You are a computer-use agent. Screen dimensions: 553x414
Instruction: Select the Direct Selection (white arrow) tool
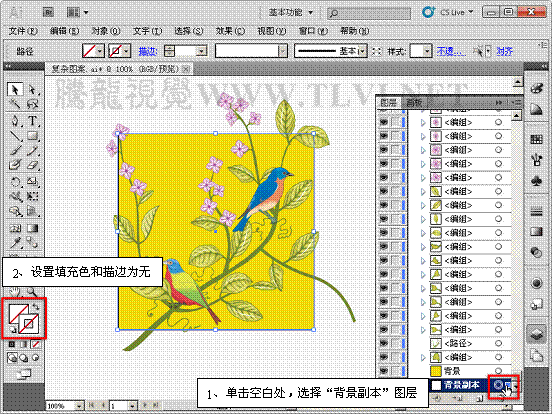[x=32, y=90]
